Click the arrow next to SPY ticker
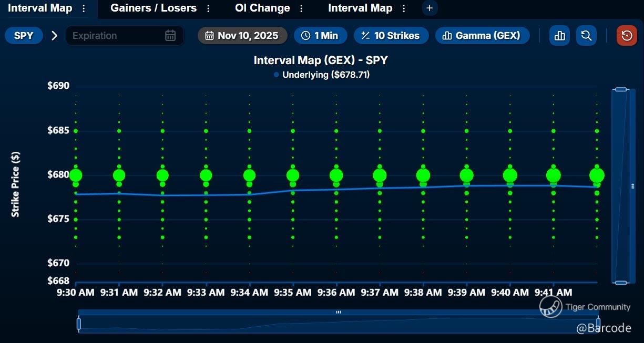This screenshot has height=343, width=644. (x=54, y=36)
